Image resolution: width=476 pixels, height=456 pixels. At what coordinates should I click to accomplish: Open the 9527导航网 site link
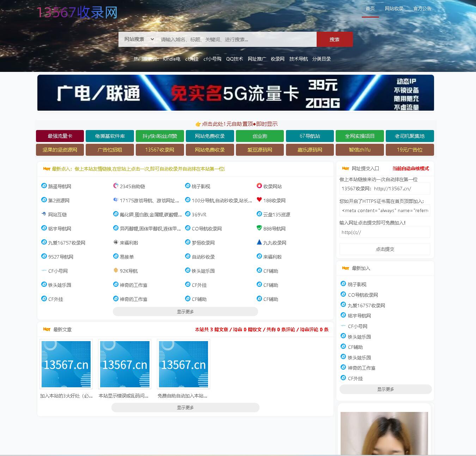61,257
